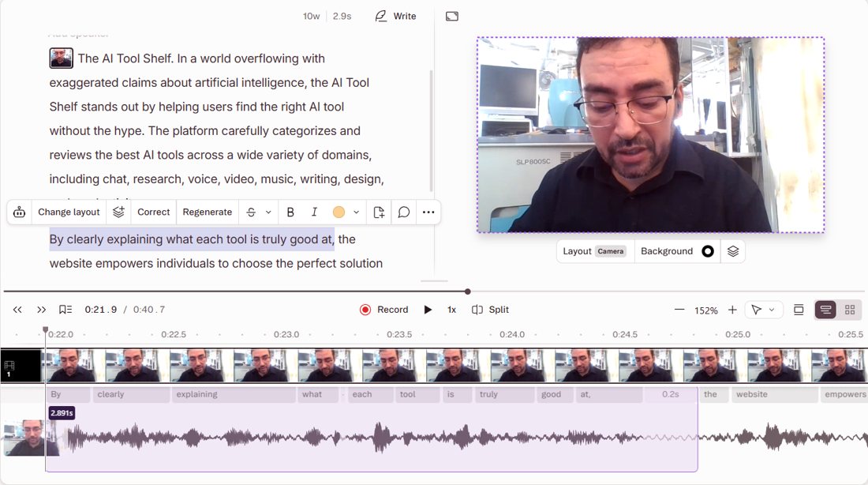Image resolution: width=868 pixels, height=485 pixels.
Task: Click Change layout in floating toolbar
Action: [69, 212]
